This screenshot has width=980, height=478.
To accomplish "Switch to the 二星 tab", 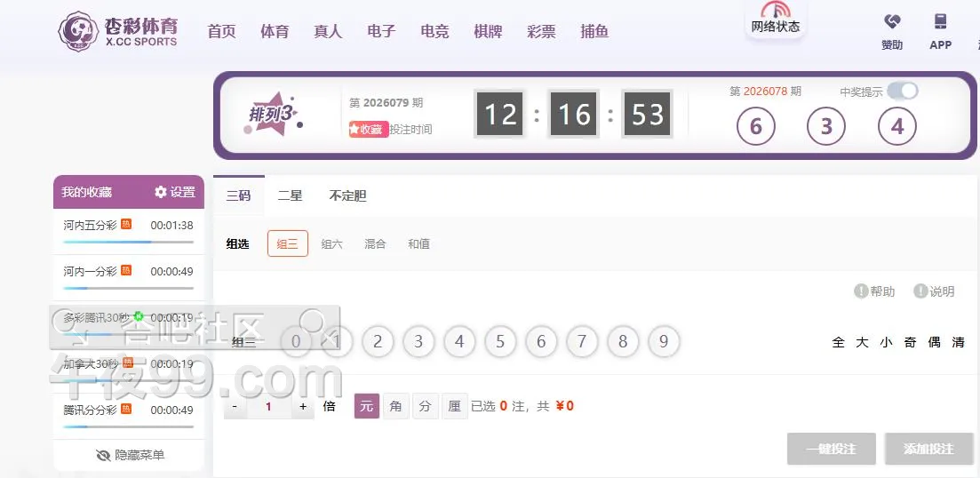I will pyautogui.click(x=290, y=196).
